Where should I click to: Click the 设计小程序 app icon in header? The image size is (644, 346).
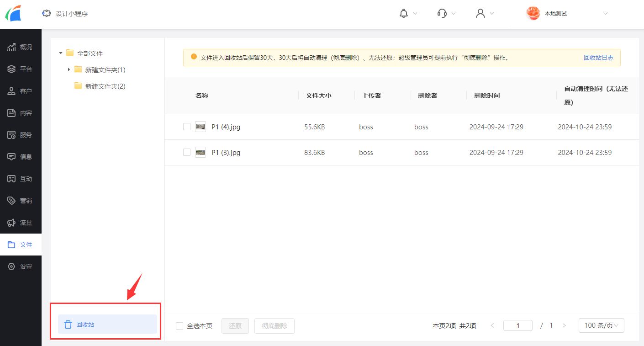click(x=46, y=14)
